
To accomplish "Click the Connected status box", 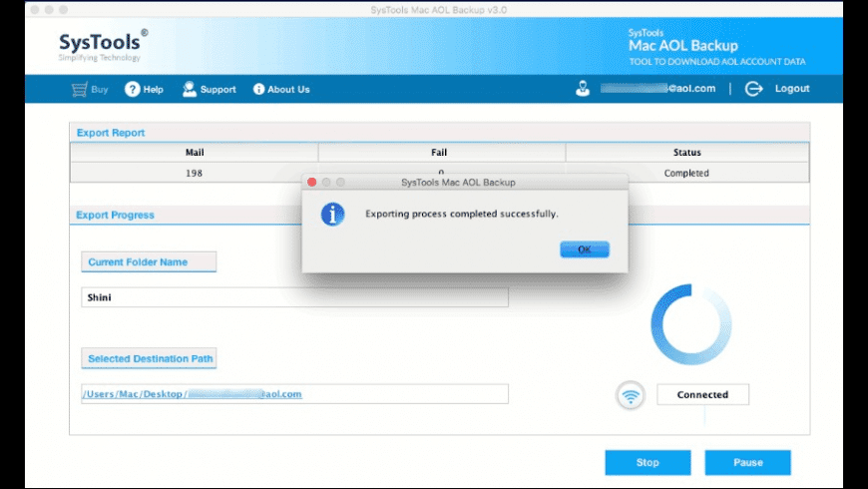I will point(702,395).
